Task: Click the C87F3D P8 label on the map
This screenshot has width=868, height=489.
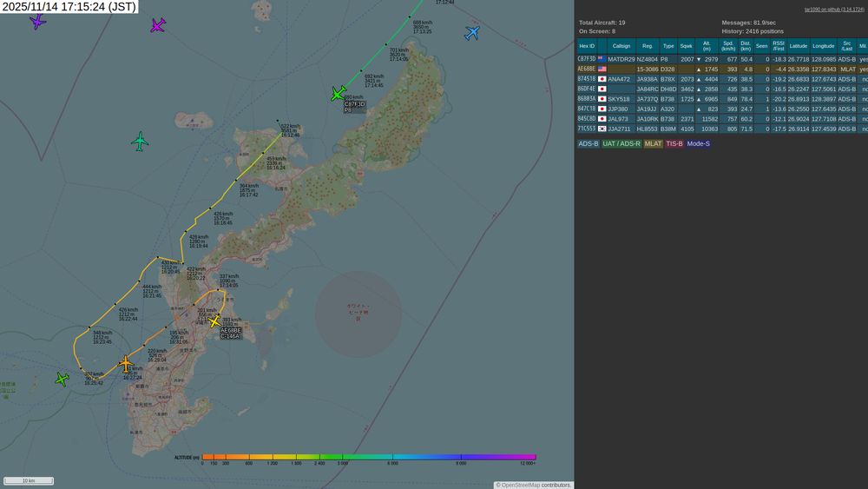Action: click(x=354, y=107)
